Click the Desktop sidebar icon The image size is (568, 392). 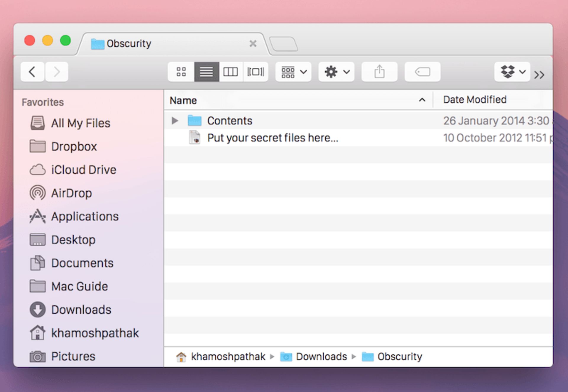click(x=38, y=240)
